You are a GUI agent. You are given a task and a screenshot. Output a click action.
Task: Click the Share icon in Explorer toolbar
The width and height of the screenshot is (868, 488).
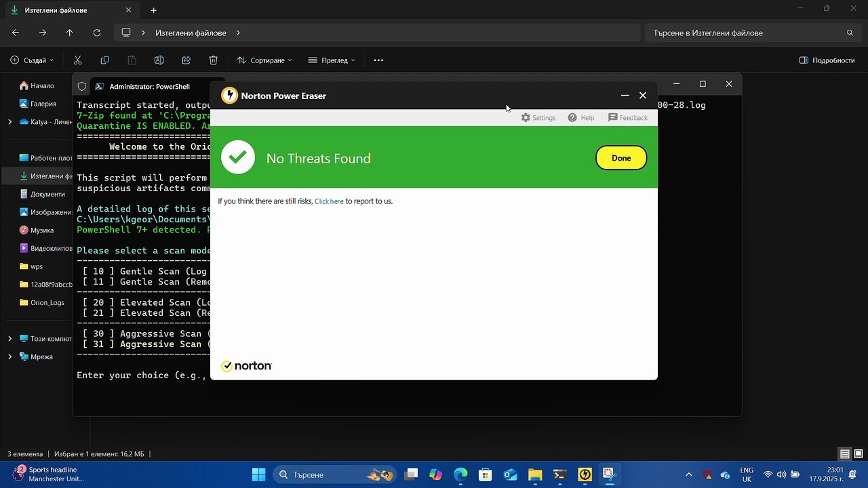click(186, 60)
